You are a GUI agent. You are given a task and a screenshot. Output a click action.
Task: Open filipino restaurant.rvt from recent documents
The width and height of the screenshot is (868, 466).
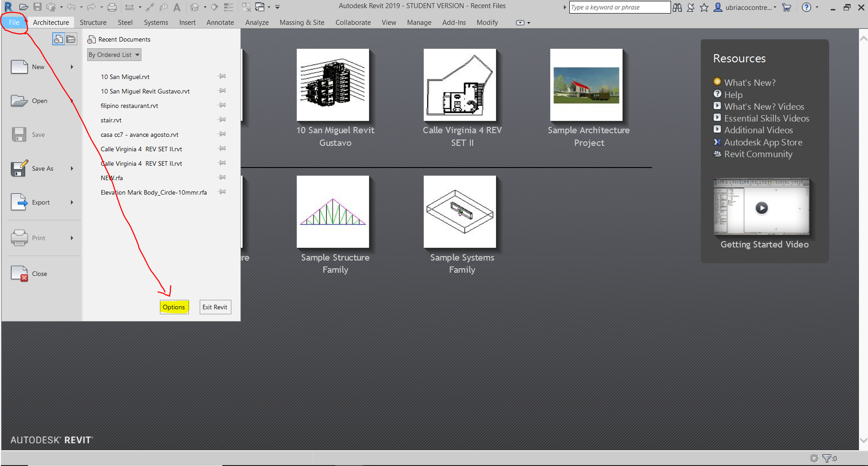click(129, 106)
